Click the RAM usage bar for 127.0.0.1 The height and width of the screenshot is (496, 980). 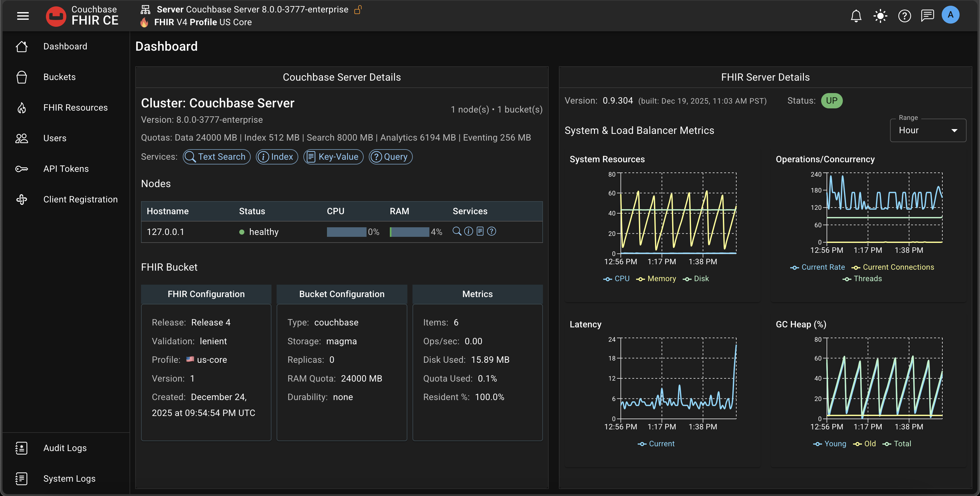(409, 232)
